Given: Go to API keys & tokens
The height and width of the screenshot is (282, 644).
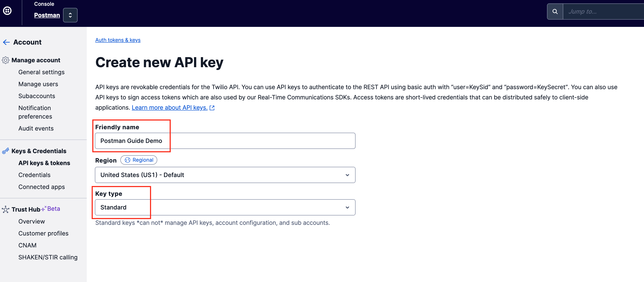Looking at the screenshot, I should click(x=44, y=163).
